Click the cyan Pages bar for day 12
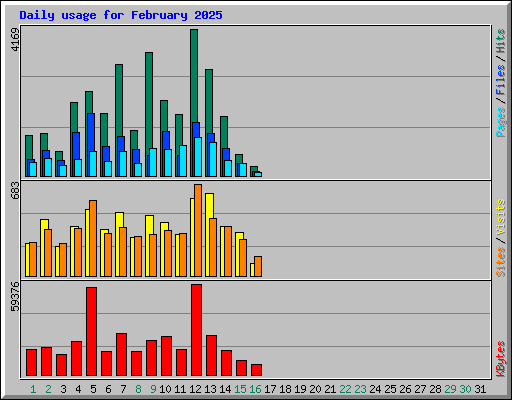The width and height of the screenshot is (512, 400). coord(198,157)
